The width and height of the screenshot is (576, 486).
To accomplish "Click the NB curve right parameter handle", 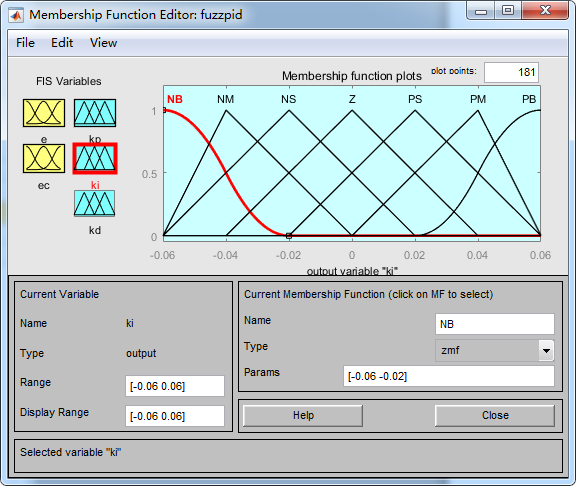I will point(289,236).
